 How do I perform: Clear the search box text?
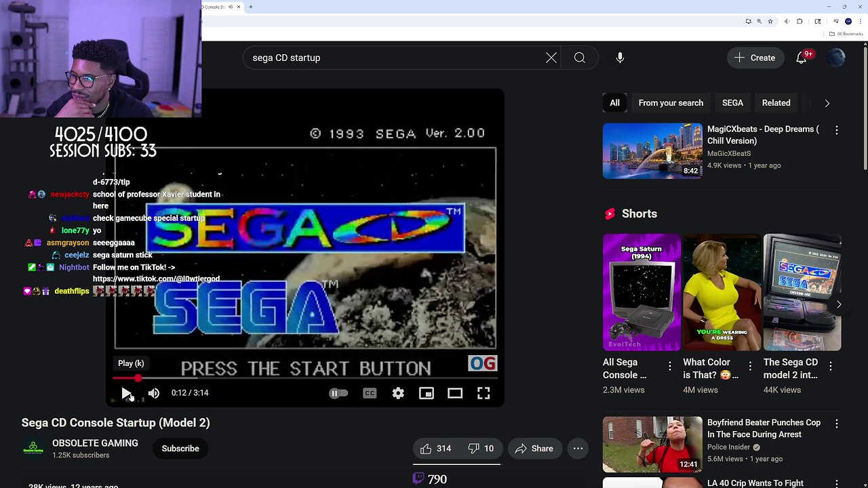pyautogui.click(x=551, y=58)
